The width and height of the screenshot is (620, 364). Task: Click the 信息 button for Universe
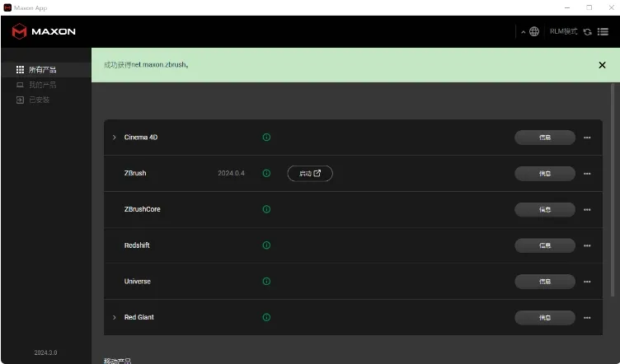(545, 282)
